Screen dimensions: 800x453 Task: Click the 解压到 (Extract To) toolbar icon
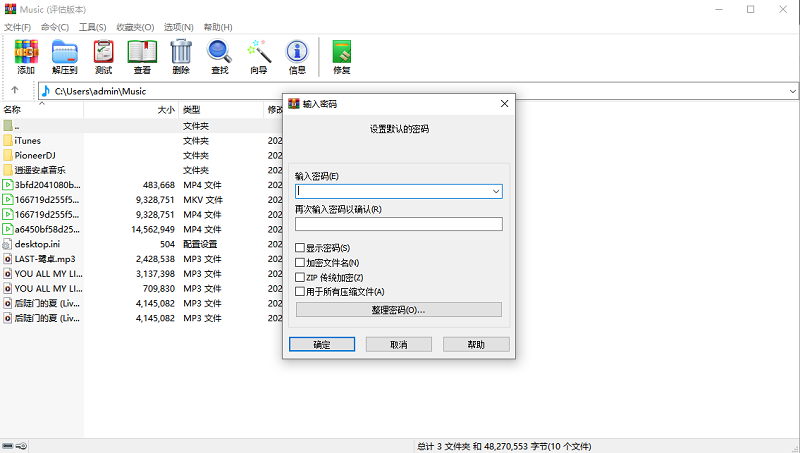pos(65,53)
